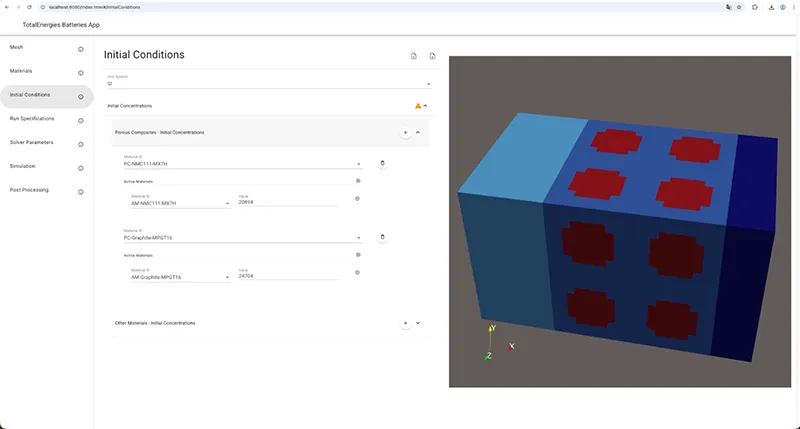The width and height of the screenshot is (800, 429).
Task: Click the browser address bar URL
Action: [94, 7]
